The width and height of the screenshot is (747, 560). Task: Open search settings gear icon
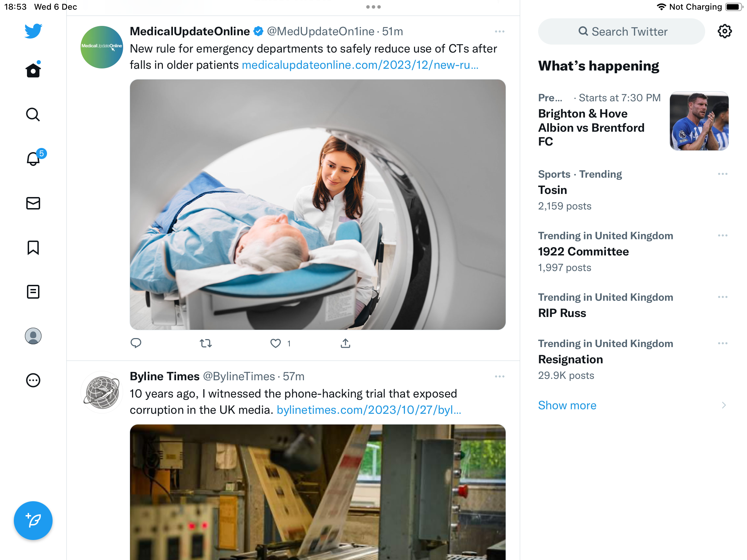[725, 31]
